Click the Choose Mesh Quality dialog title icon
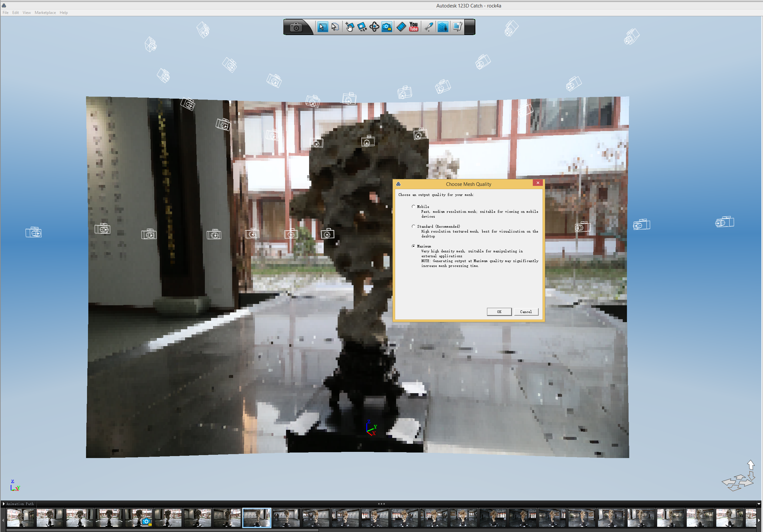Image resolution: width=763 pixels, height=532 pixels. [398, 184]
